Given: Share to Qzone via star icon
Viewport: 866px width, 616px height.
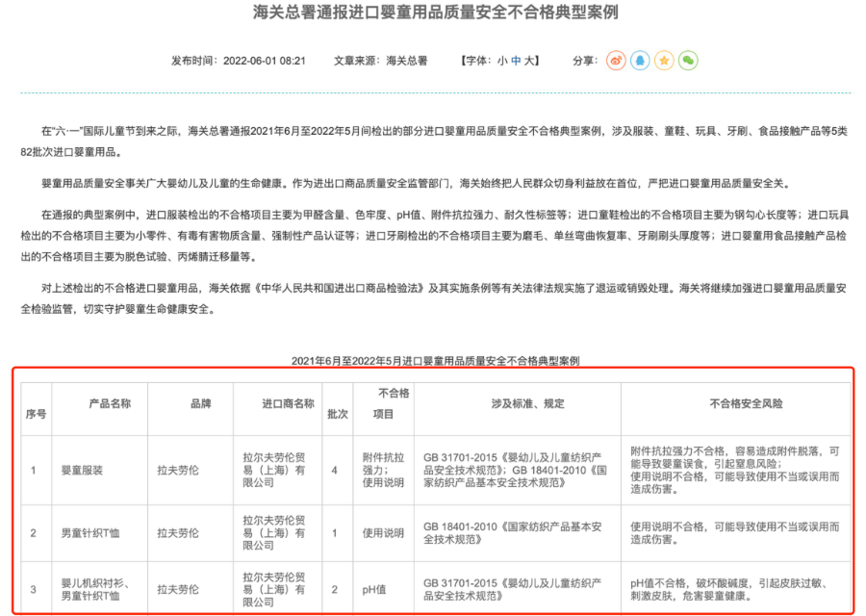Looking at the screenshot, I should (x=664, y=61).
